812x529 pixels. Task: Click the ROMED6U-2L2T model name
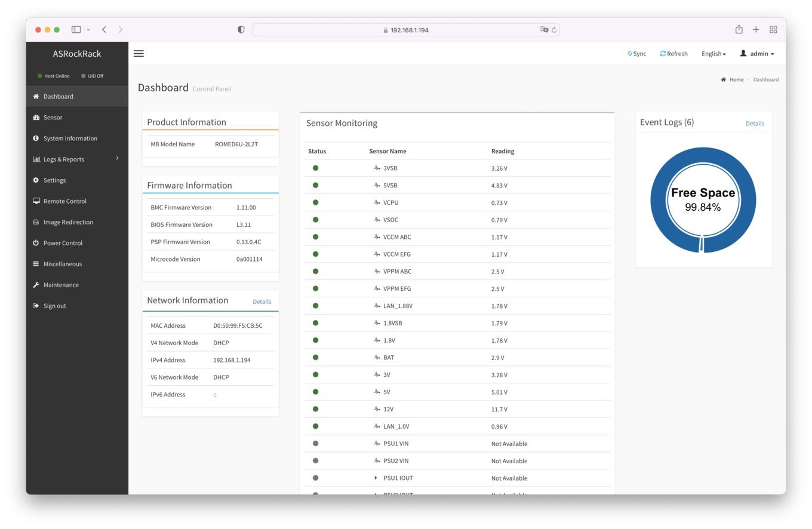point(236,144)
